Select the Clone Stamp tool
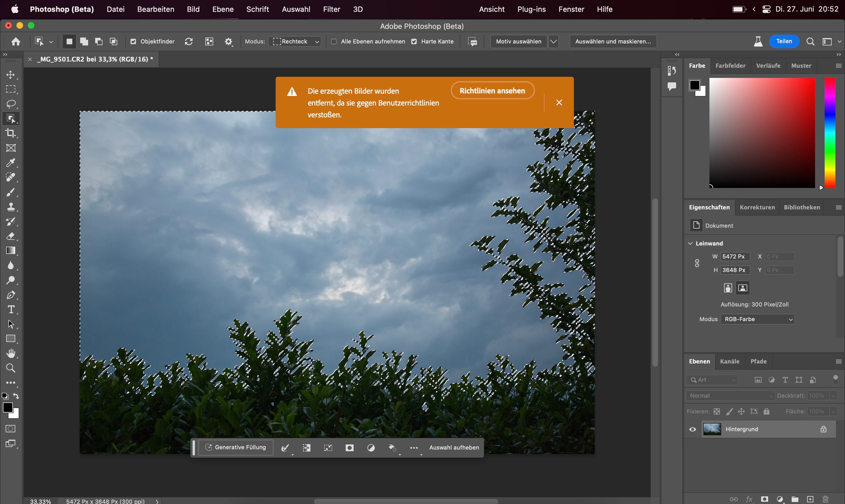 [x=11, y=207]
